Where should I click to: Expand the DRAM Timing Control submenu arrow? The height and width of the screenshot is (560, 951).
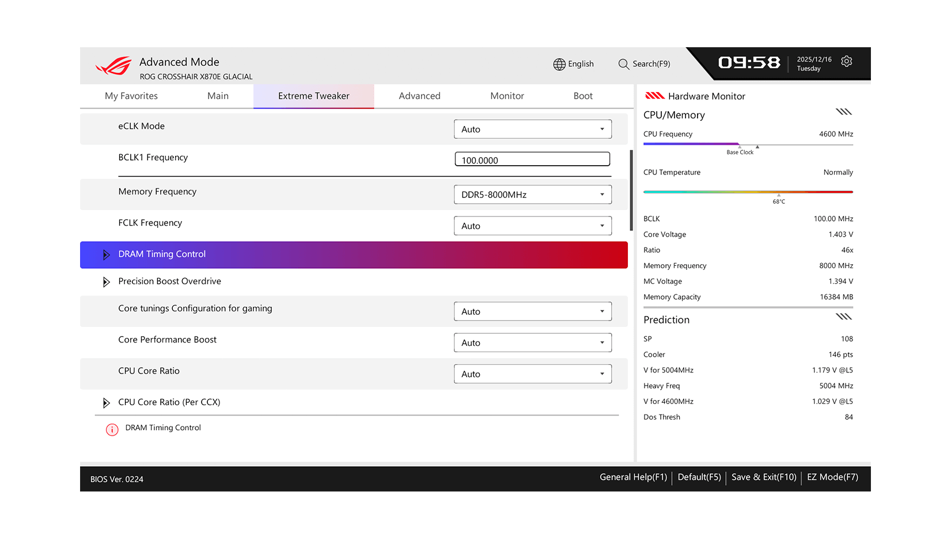click(x=106, y=254)
